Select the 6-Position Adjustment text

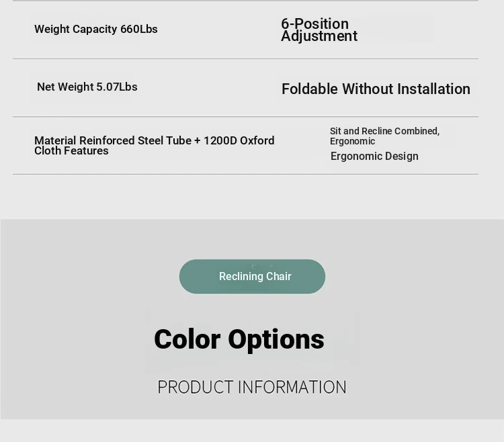pos(319,30)
